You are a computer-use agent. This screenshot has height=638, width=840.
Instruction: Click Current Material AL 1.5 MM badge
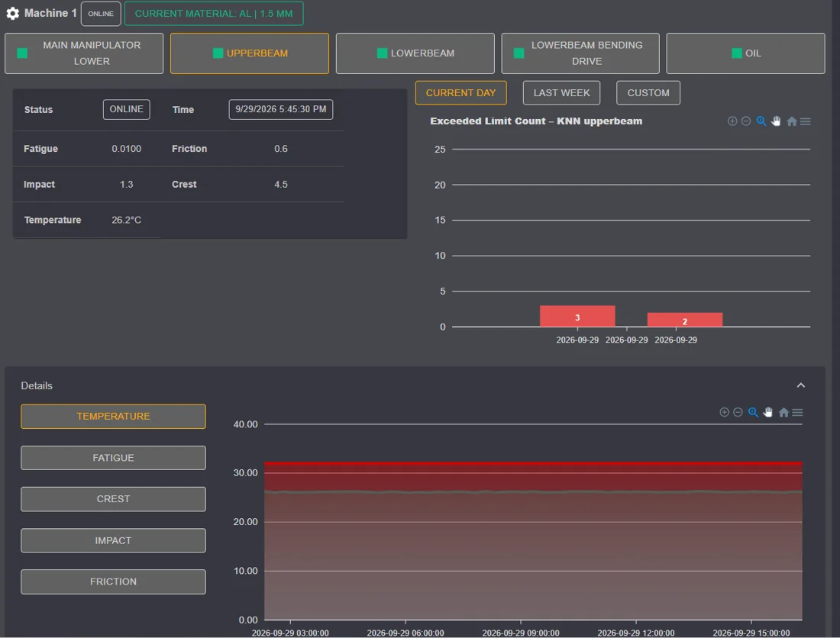(214, 14)
